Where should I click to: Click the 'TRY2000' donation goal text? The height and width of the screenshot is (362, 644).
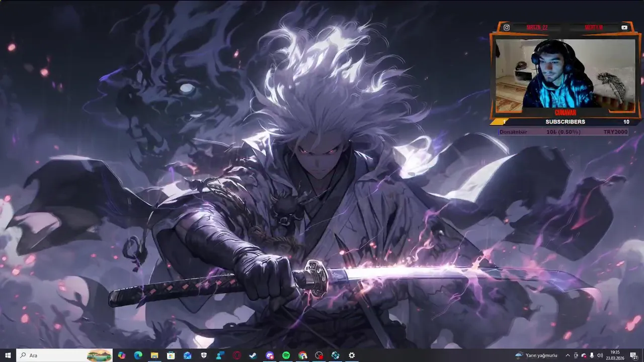615,132
